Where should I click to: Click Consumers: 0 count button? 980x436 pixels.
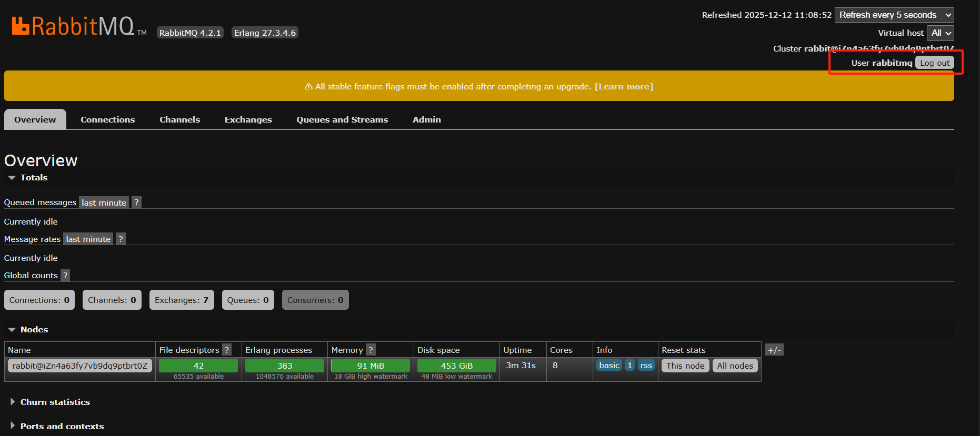coord(315,300)
